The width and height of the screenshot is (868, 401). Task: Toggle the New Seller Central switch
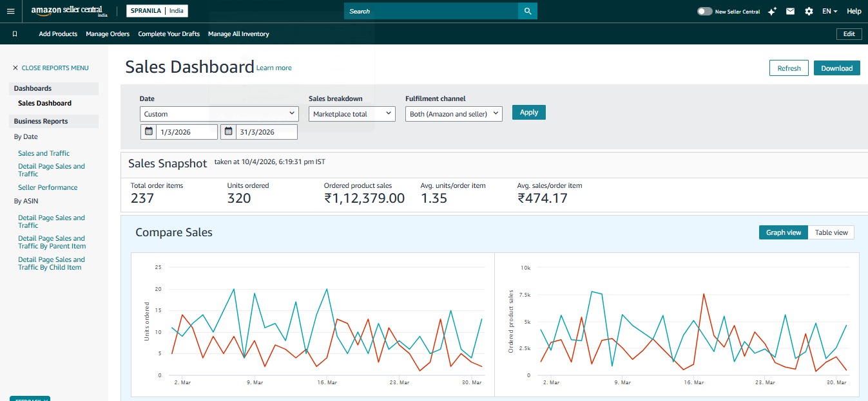705,12
